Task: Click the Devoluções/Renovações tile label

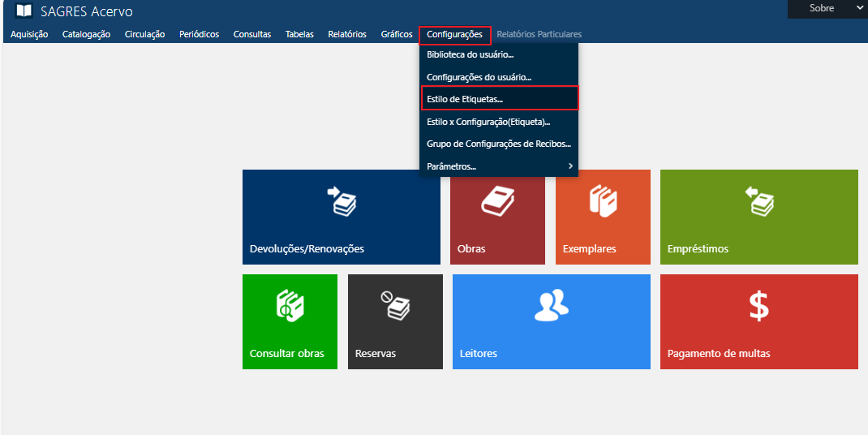Action: (x=307, y=249)
